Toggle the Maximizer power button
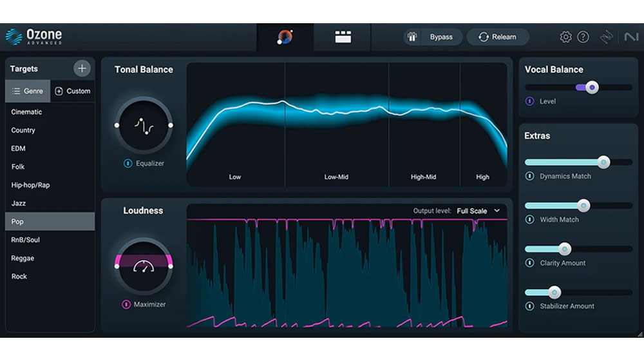 [126, 304]
